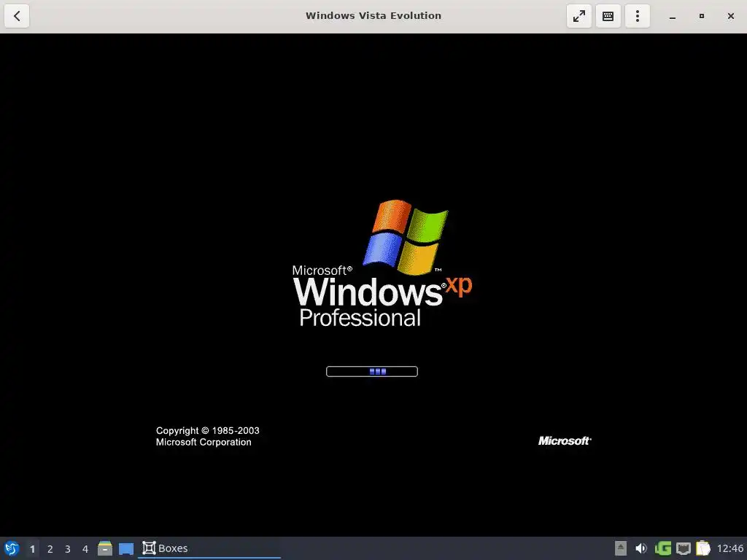Click the green G tray icon
This screenshot has width=747, height=560.
coord(662,548)
